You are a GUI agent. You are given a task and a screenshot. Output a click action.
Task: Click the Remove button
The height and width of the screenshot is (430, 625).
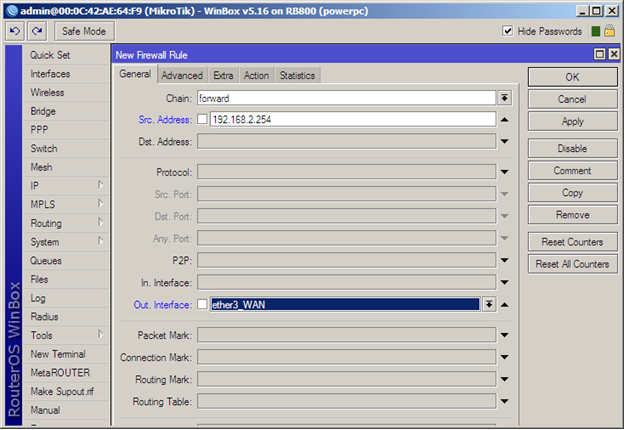pyautogui.click(x=572, y=215)
